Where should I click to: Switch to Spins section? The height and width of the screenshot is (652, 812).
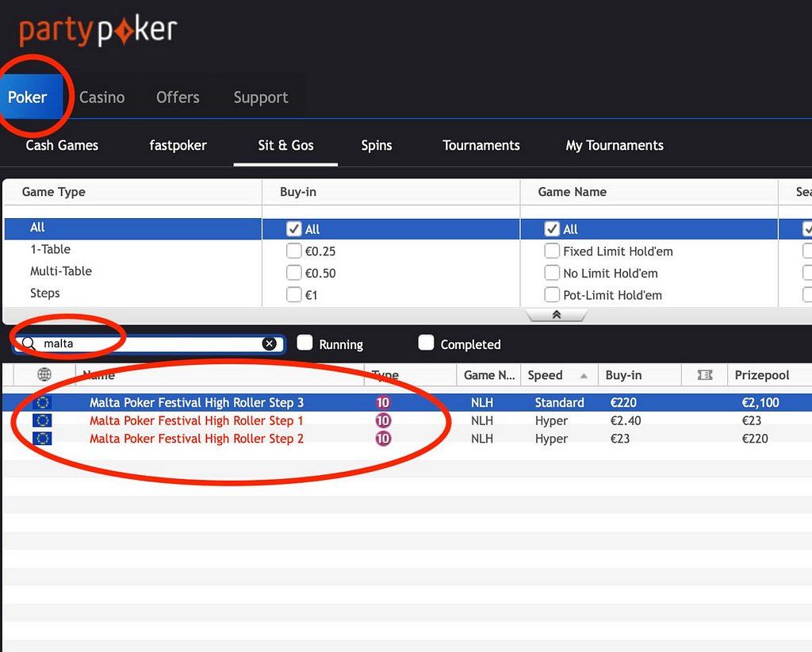click(377, 145)
